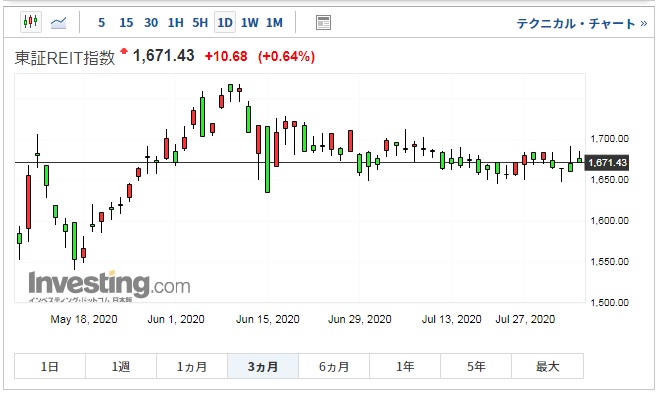The width and height of the screenshot is (660, 398).
Task: Choose the 5-minute interval
Action: tap(101, 23)
